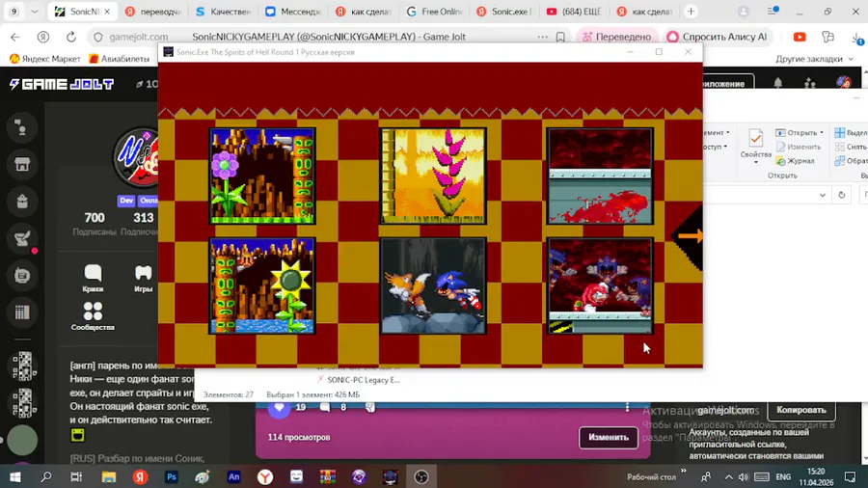Open the Крики section on profile
Image resolution: width=868 pixels, height=488 pixels.
pos(93,278)
